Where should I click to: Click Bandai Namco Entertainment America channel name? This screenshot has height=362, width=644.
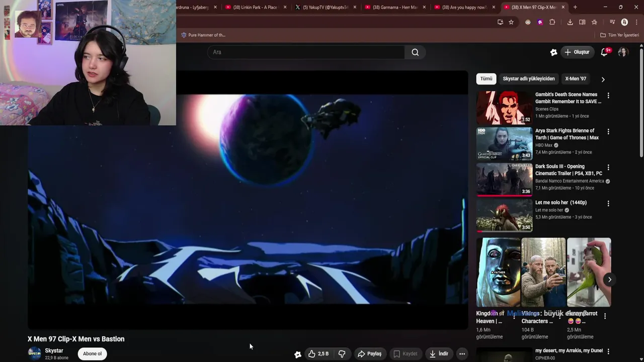(x=570, y=181)
